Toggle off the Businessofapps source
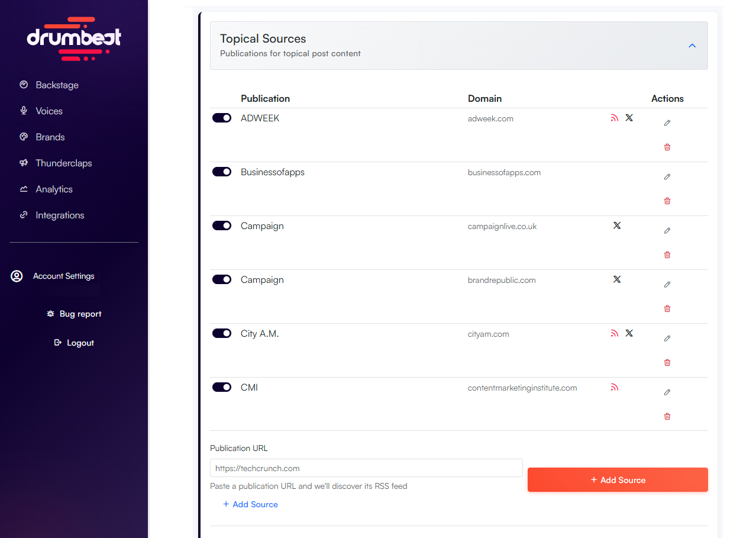Screen dimensions: 756x538 222,172
